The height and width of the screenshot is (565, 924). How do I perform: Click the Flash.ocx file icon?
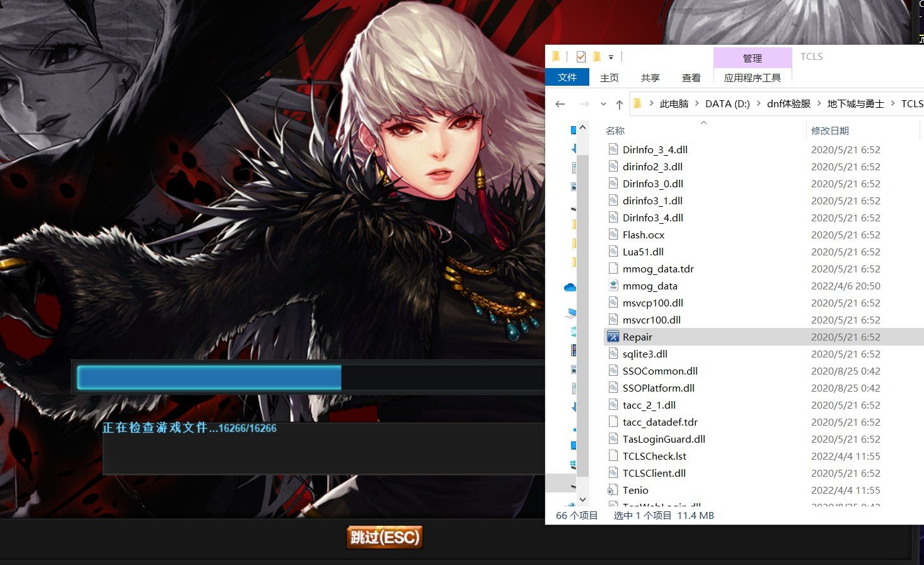click(613, 235)
